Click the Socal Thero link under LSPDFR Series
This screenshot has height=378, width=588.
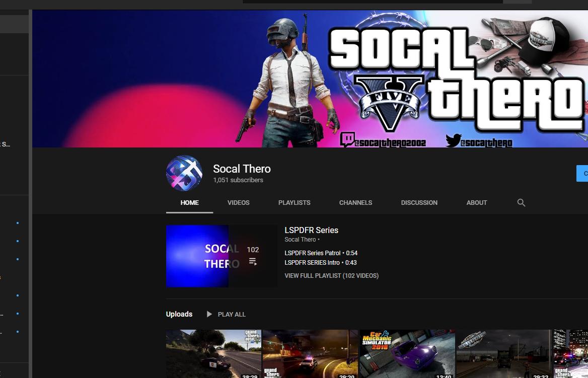(x=300, y=240)
